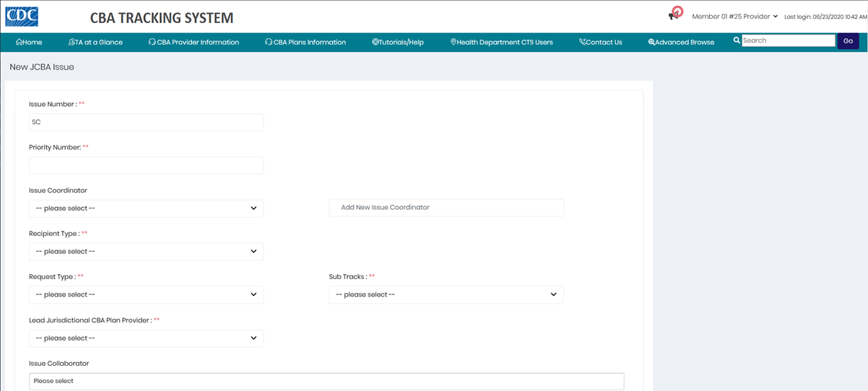Open CBA Provider Information menu

(194, 43)
